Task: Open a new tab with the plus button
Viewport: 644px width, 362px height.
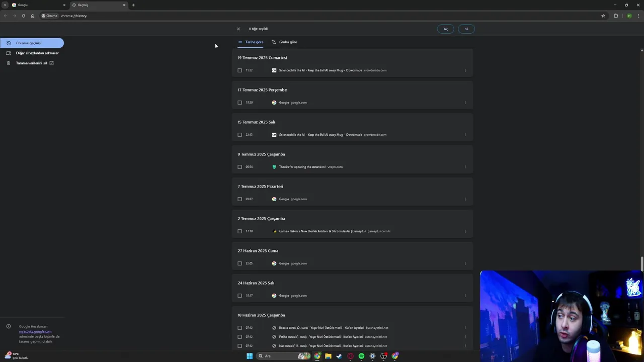Action: tap(133, 5)
